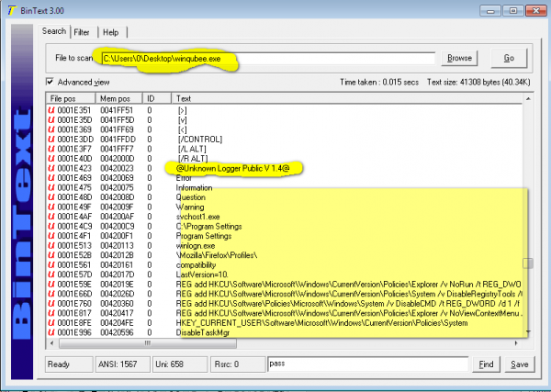Click memory position 00420113
Viewport: 551px width, 392px height.
(117, 245)
